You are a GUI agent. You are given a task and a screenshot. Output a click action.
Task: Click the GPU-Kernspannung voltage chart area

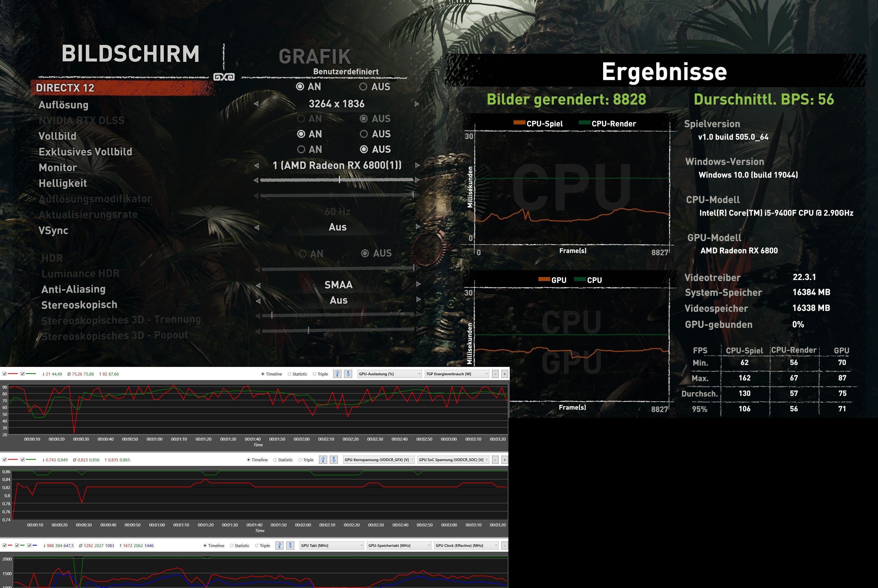(x=260, y=495)
